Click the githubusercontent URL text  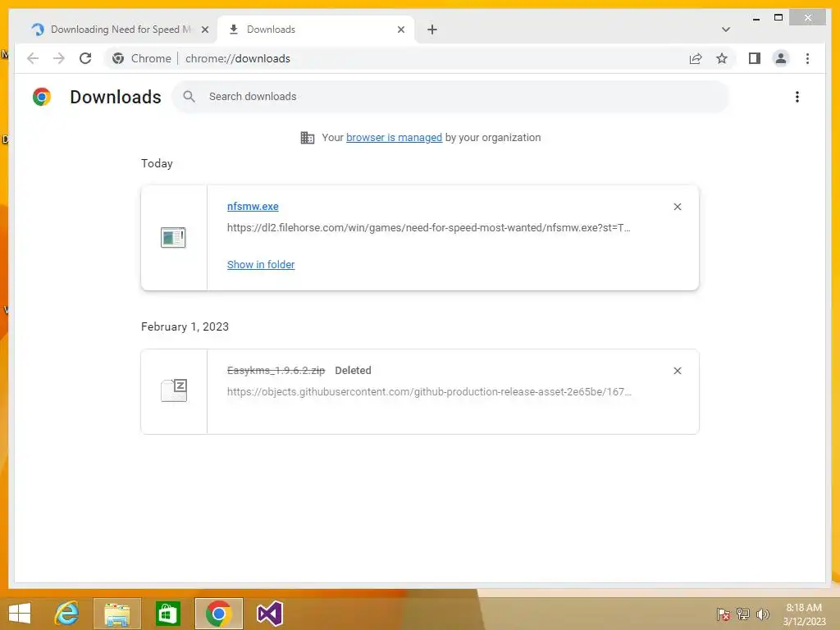(x=429, y=391)
